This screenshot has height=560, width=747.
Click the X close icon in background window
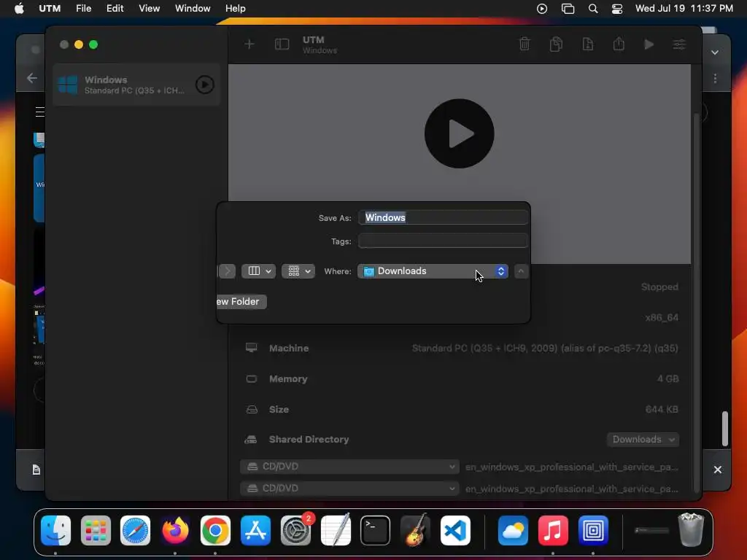pyautogui.click(x=718, y=470)
